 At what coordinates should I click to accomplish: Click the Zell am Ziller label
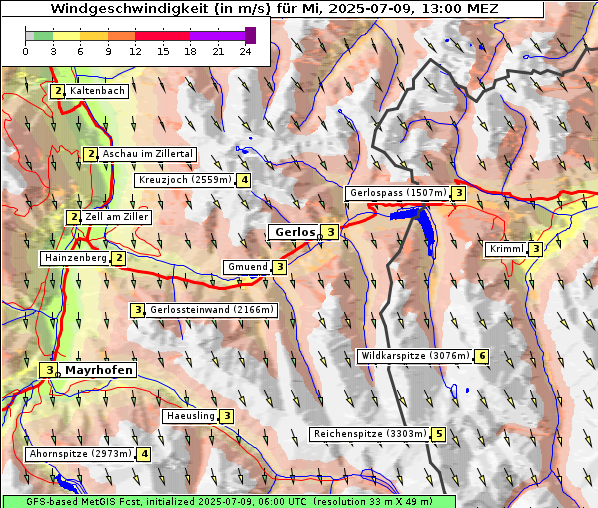point(116,217)
